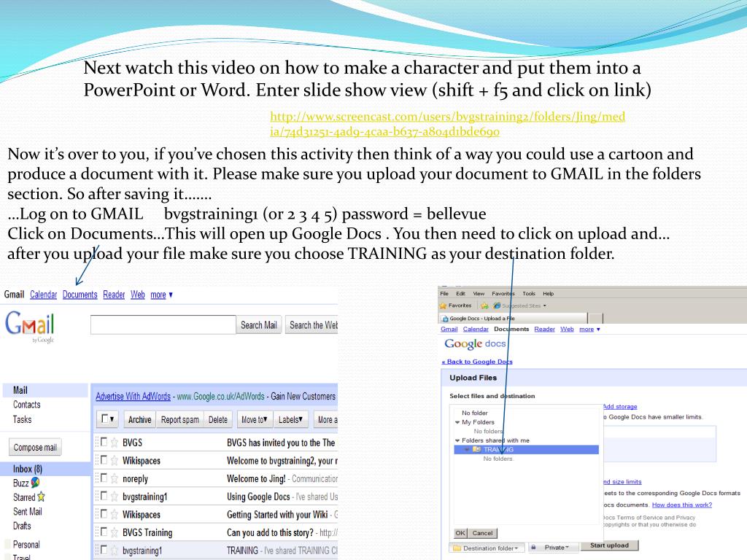Screen dimensions: 747x560
Task: Open the Labels dropdown
Action: coord(290,419)
